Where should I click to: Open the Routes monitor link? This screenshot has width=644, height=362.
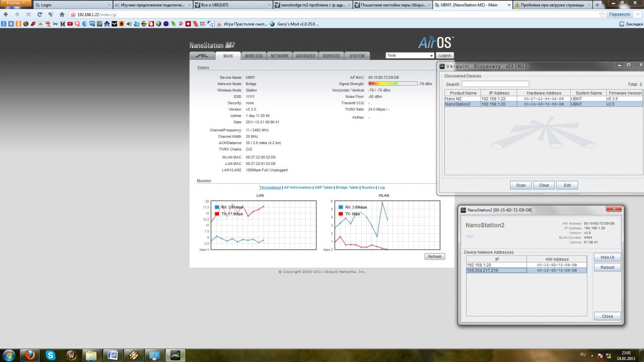[x=368, y=187]
